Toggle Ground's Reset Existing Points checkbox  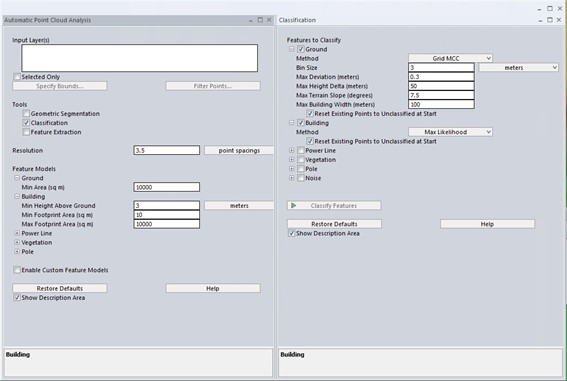tap(310, 114)
